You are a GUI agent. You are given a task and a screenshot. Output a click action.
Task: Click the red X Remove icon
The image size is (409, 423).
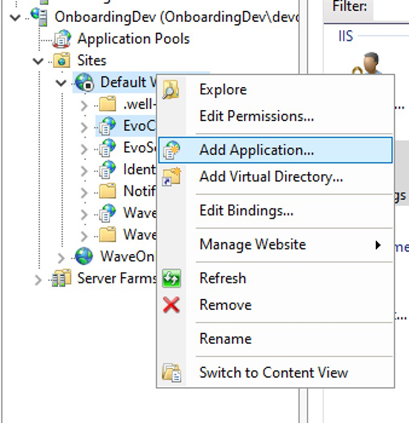(171, 305)
